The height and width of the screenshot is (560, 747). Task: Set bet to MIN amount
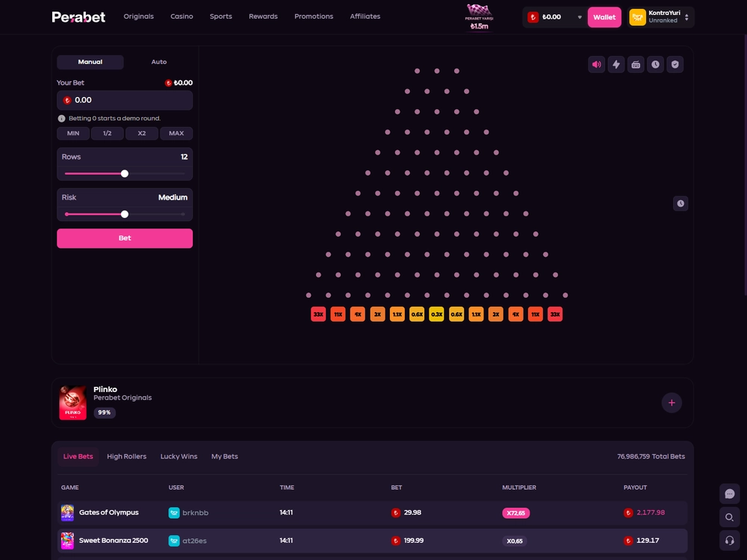click(73, 134)
